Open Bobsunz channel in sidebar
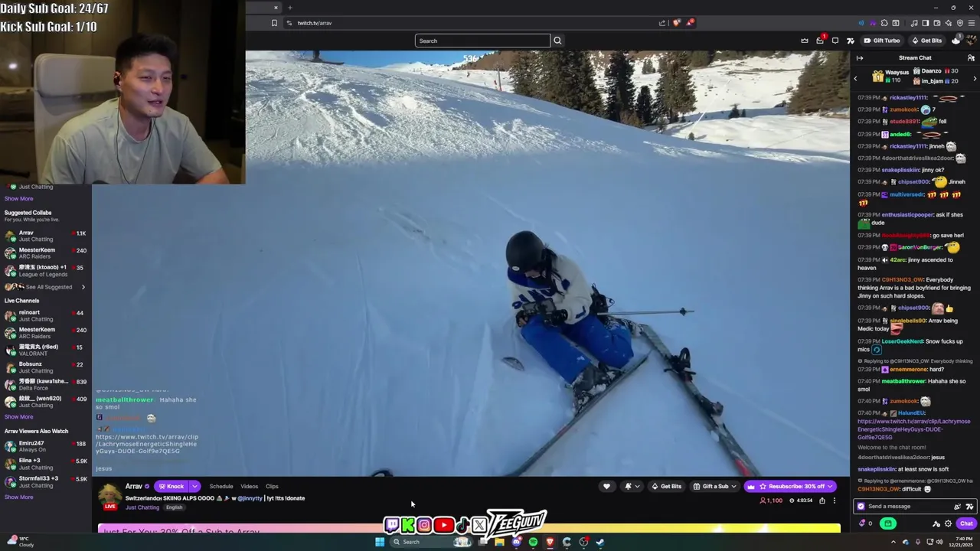This screenshot has width=980, height=551. 45,367
